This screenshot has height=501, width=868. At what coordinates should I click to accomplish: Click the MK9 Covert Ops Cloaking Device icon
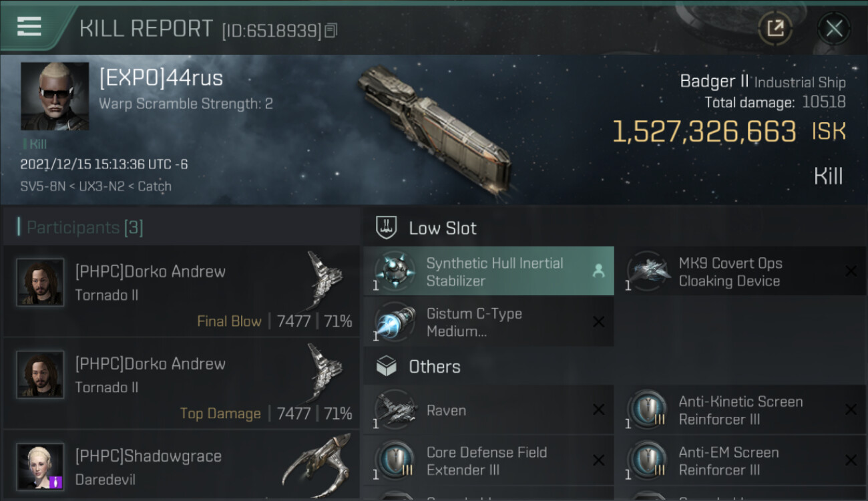pos(648,271)
